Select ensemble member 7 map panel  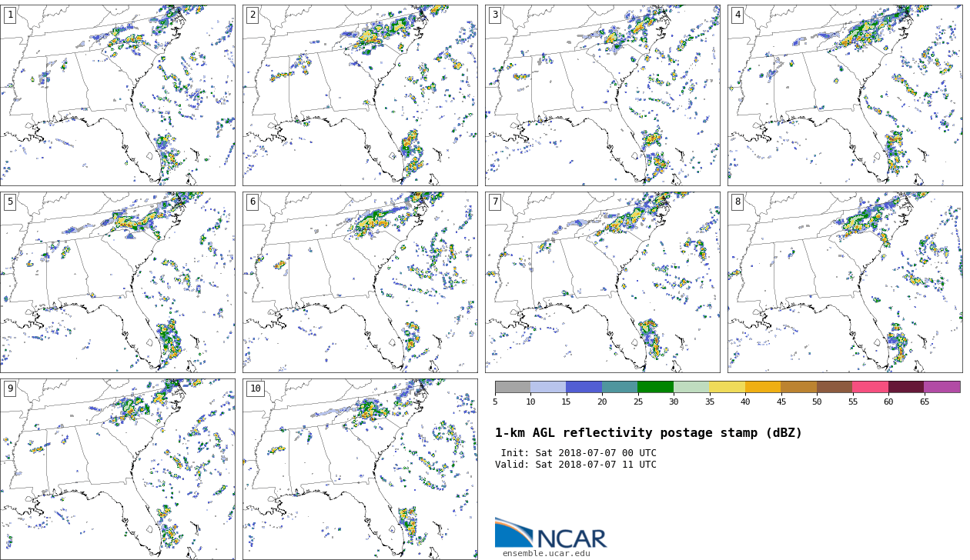tap(602, 282)
